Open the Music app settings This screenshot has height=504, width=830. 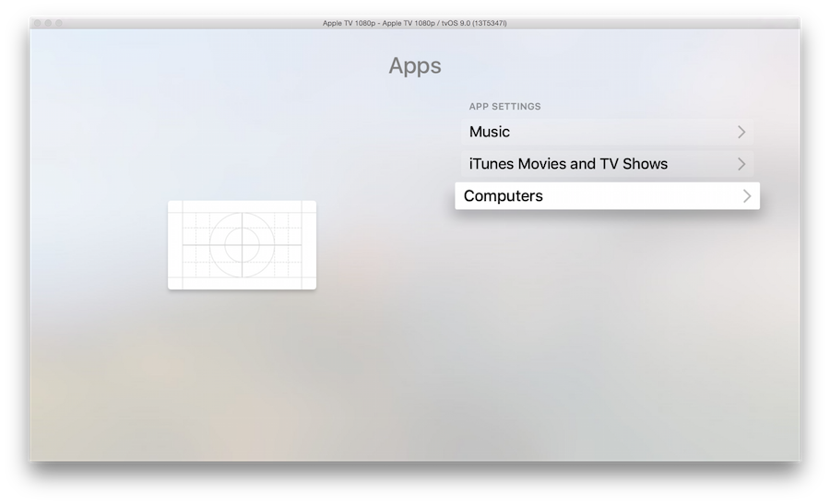(607, 132)
